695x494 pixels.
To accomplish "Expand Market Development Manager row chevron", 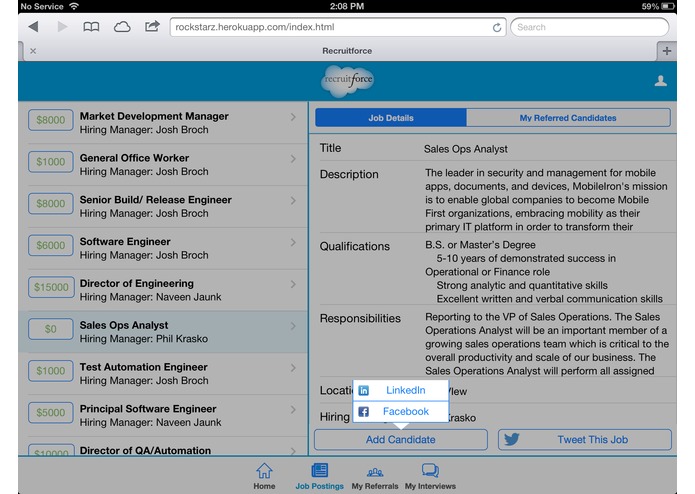I will point(293,117).
